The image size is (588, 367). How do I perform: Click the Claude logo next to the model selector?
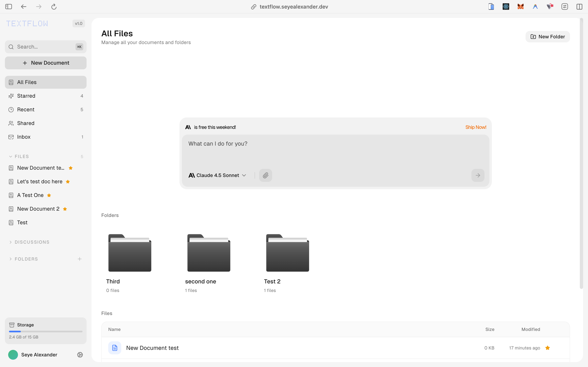[x=192, y=175]
